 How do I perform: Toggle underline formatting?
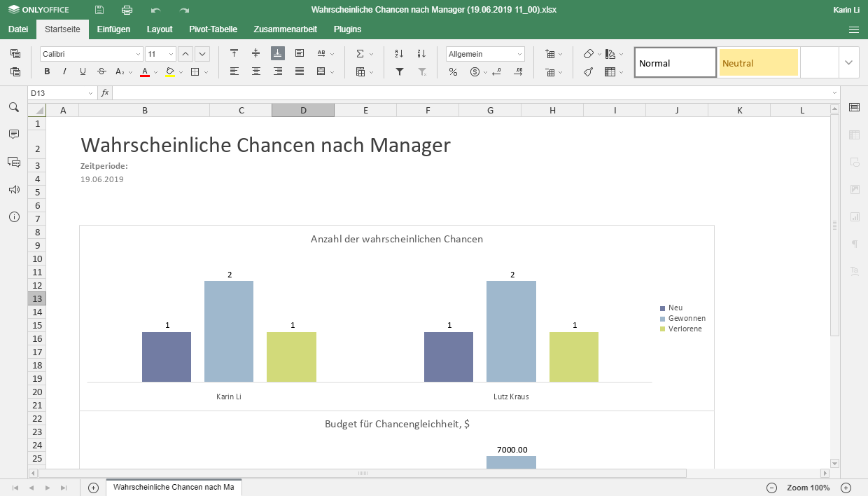tap(83, 71)
